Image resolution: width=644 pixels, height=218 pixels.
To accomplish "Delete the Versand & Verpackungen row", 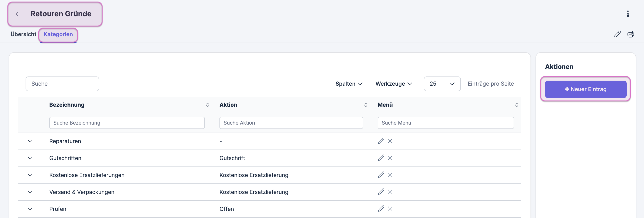I will click(x=390, y=192).
